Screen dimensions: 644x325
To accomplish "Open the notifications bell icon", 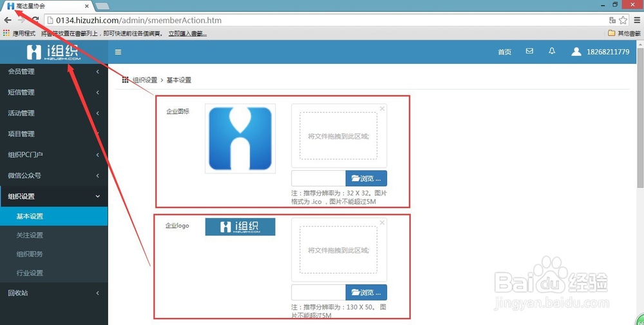I will (552, 50).
